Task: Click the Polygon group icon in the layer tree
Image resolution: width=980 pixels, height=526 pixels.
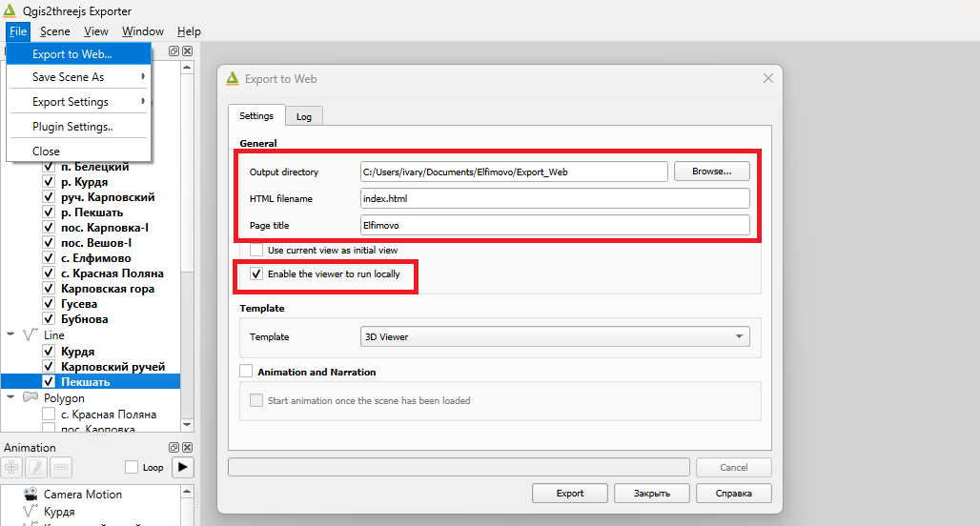Action: coord(30,397)
